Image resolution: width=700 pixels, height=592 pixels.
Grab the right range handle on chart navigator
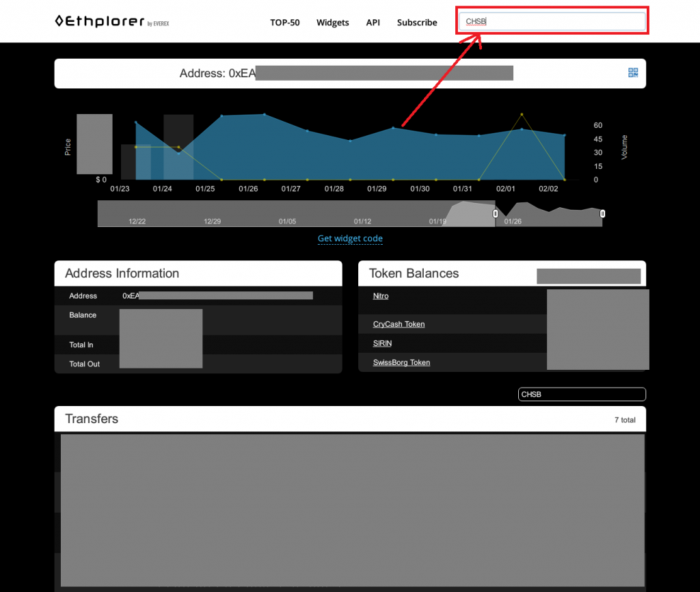tap(602, 214)
